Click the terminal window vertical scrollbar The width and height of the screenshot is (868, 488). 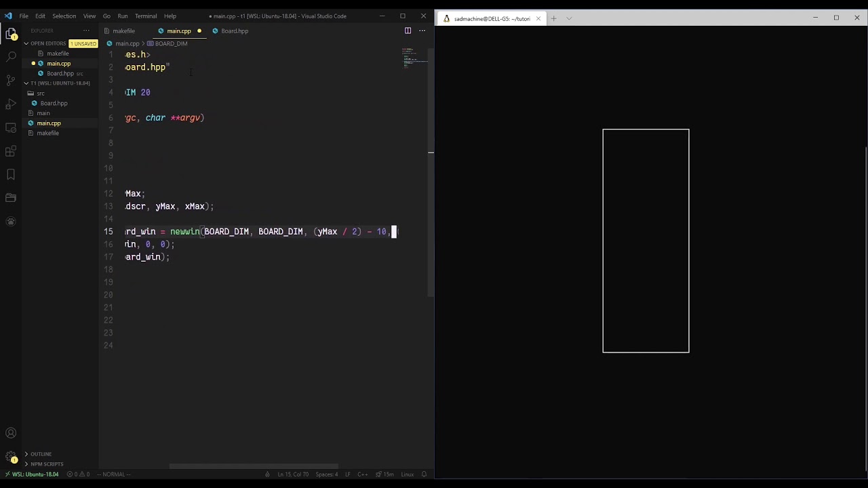click(866, 309)
